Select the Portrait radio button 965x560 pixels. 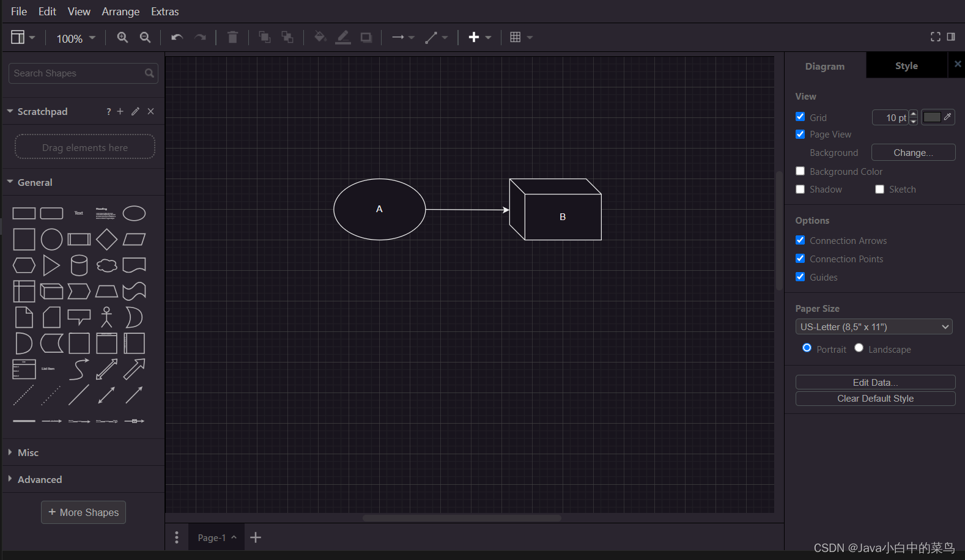pyautogui.click(x=807, y=348)
